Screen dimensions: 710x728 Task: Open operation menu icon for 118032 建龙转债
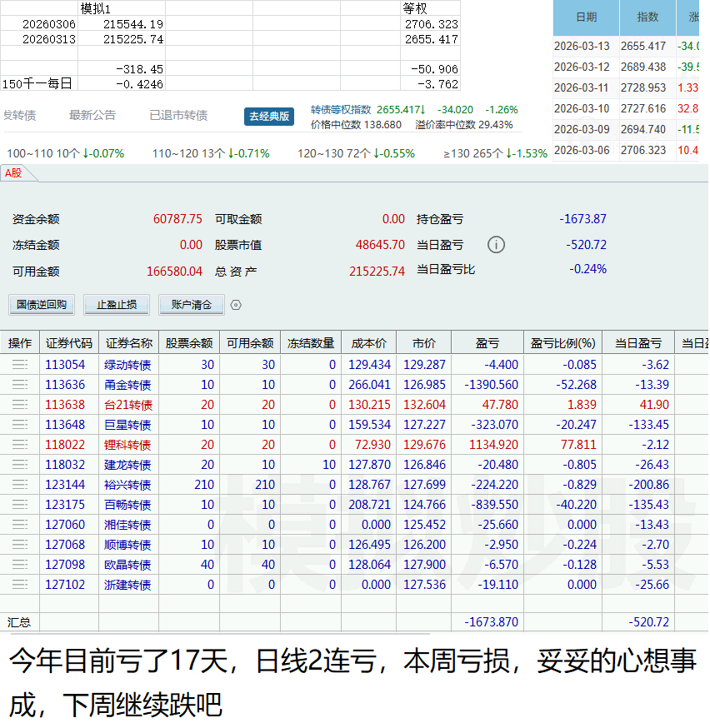[x=20, y=465]
